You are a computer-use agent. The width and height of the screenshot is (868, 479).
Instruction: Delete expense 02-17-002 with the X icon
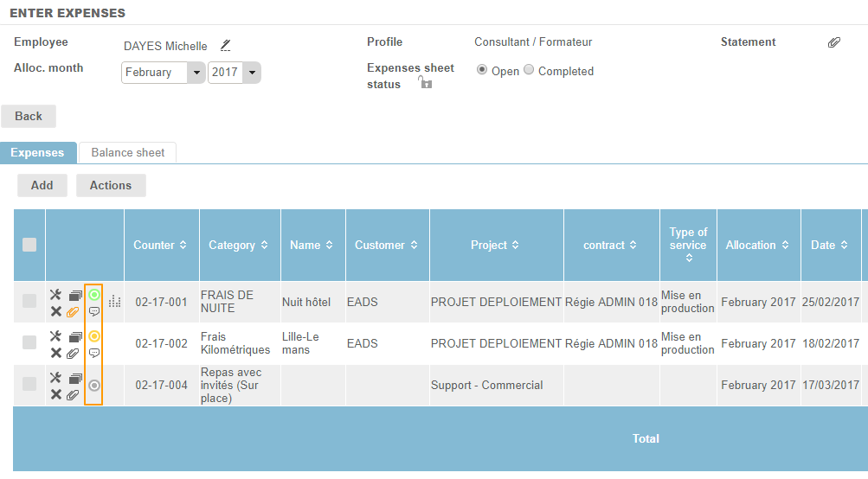(55, 353)
